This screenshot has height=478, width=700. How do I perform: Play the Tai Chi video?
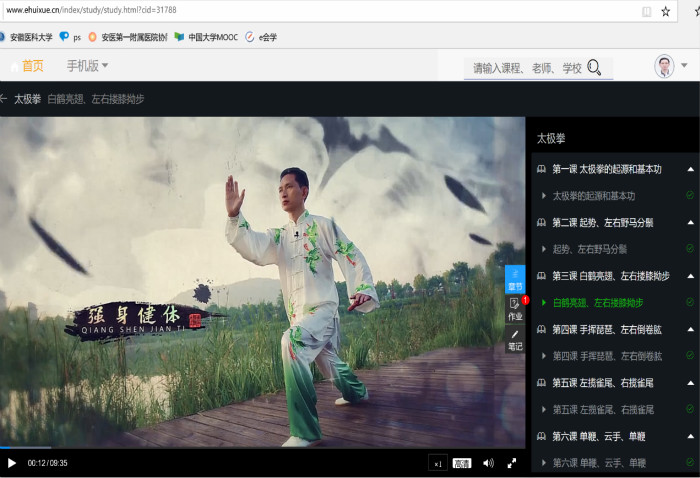(x=12, y=463)
